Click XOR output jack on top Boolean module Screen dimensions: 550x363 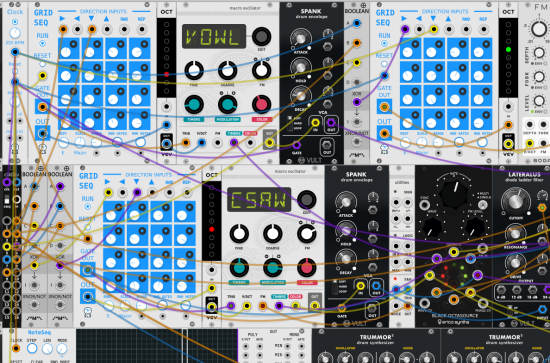pyautogui.click(x=357, y=102)
